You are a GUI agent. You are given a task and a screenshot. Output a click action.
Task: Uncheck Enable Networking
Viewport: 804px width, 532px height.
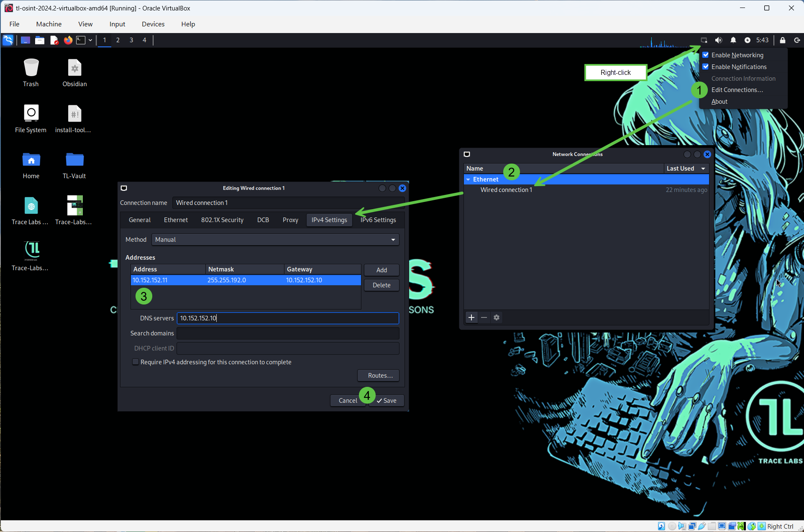706,55
